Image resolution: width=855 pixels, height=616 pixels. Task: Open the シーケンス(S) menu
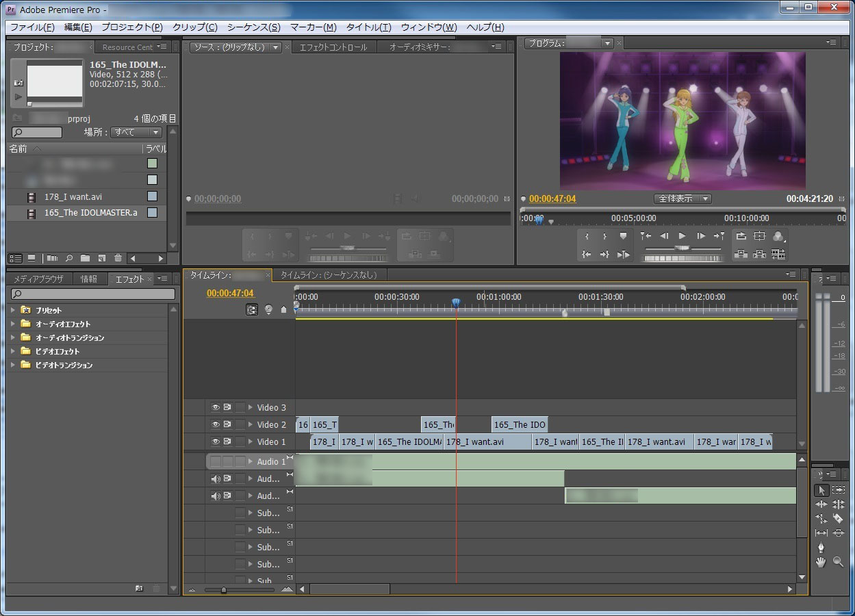[253, 27]
